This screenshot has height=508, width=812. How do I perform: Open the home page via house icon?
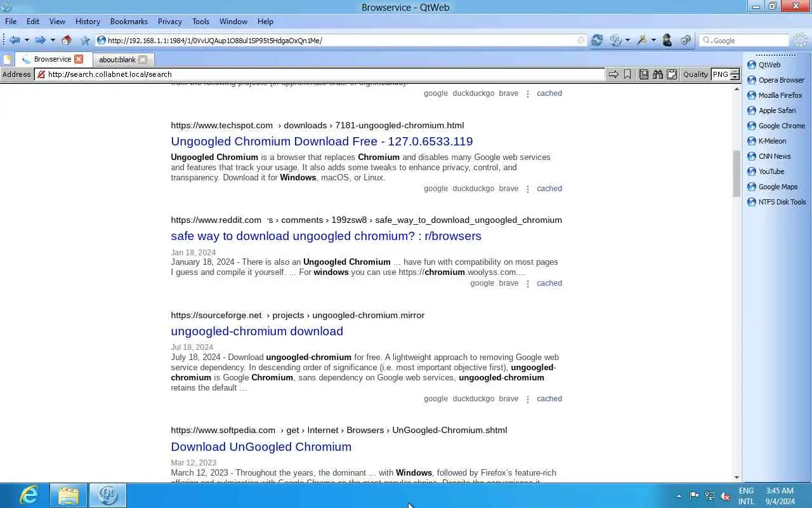[67, 40]
